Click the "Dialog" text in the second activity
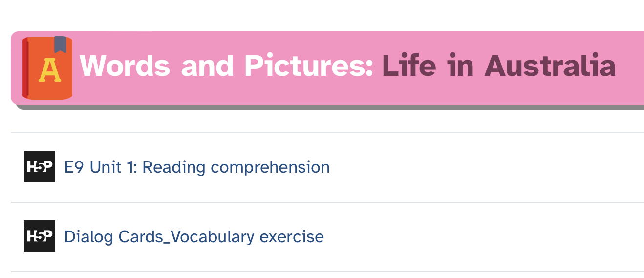Viewport: 644px width, 278px height. 89,237
